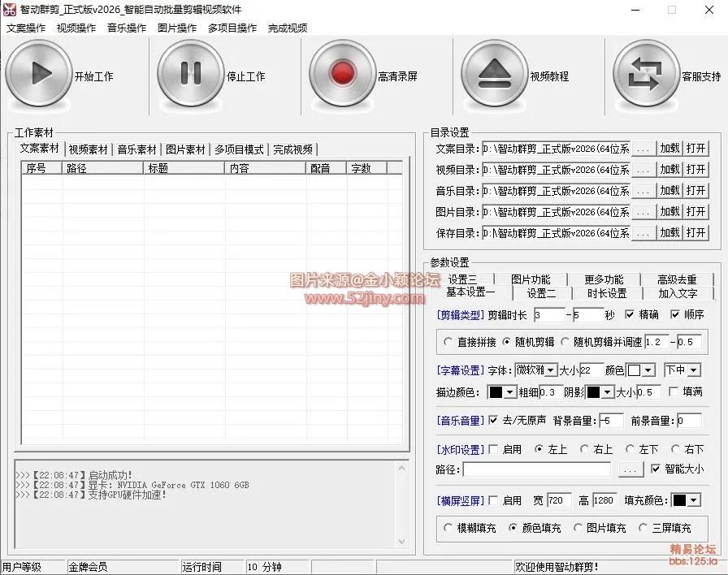This screenshot has width=728, height=575.
Task: Click the 智动群剪 app logo icon
Action: coord(11,10)
